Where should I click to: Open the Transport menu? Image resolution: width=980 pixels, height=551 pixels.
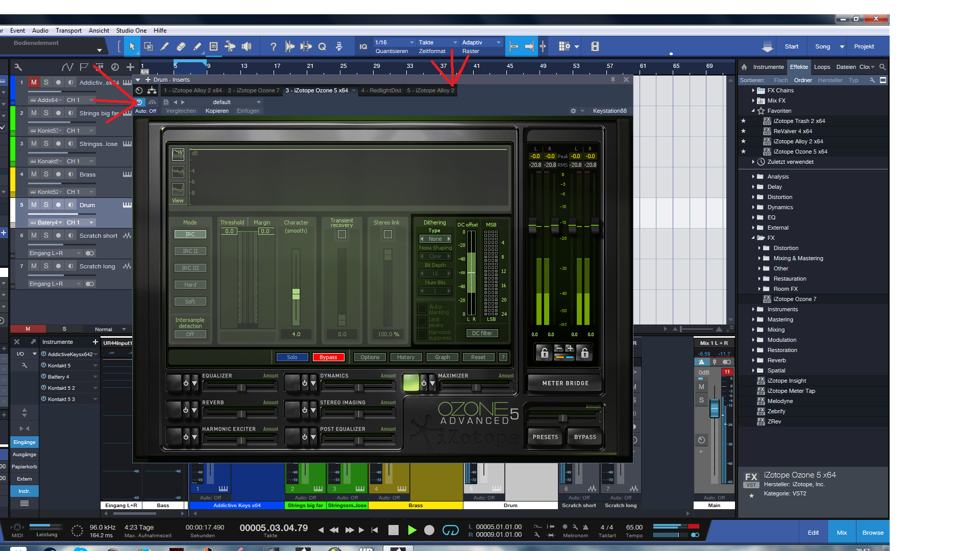coord(68,31)
